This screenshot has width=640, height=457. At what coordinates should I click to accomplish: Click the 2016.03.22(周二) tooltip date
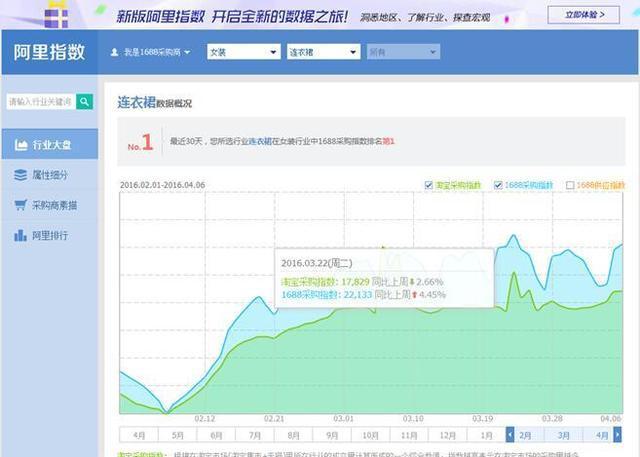coord(317,263)
